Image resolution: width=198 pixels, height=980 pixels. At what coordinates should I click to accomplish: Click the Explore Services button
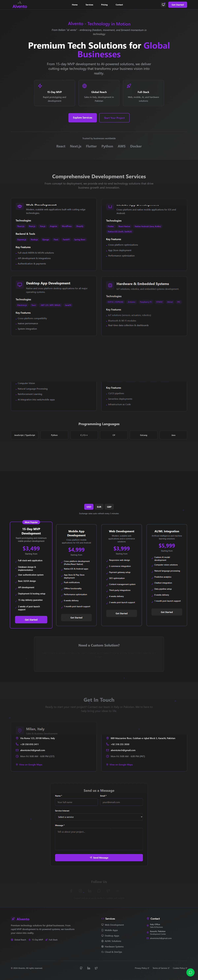pyautogui.click(x=83, y=118)
